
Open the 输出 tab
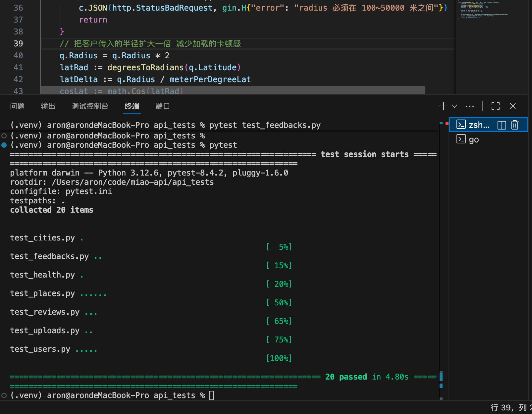[48, 106]
